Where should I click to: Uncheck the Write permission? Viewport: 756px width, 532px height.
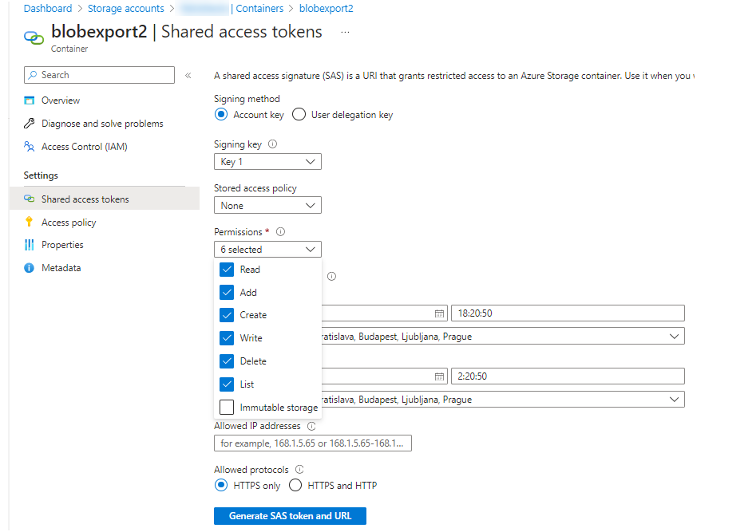pos(227,338)
